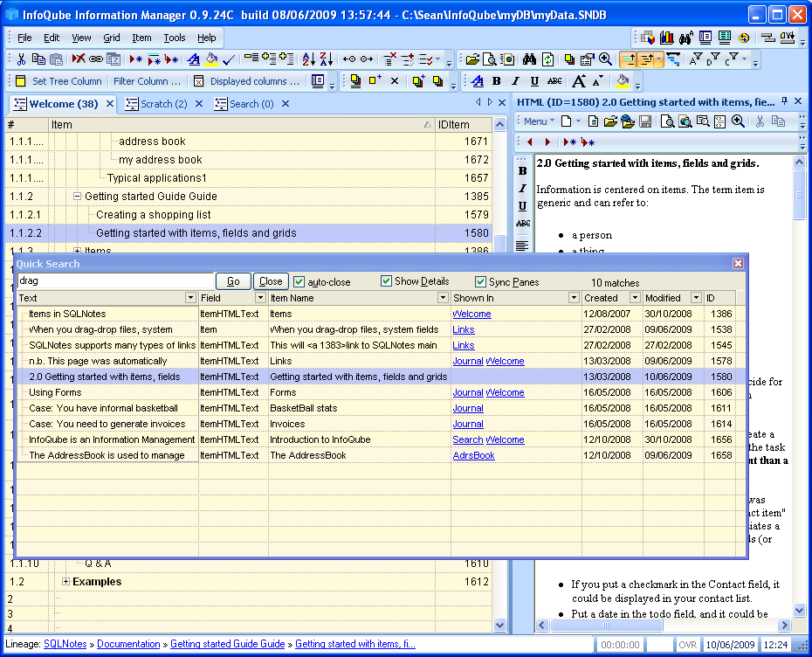812x657 pixels.
Task: Click the Filter Column toolbar button
Action: pos(147,81)
